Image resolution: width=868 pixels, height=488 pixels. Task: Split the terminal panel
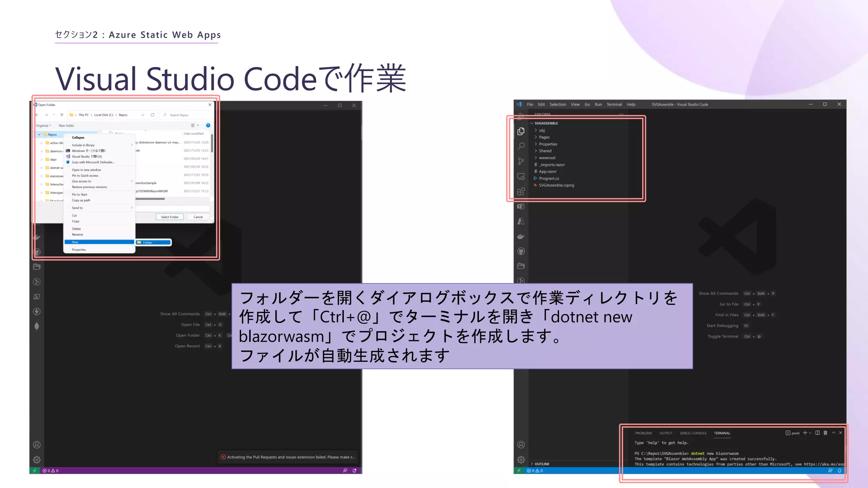818,433
